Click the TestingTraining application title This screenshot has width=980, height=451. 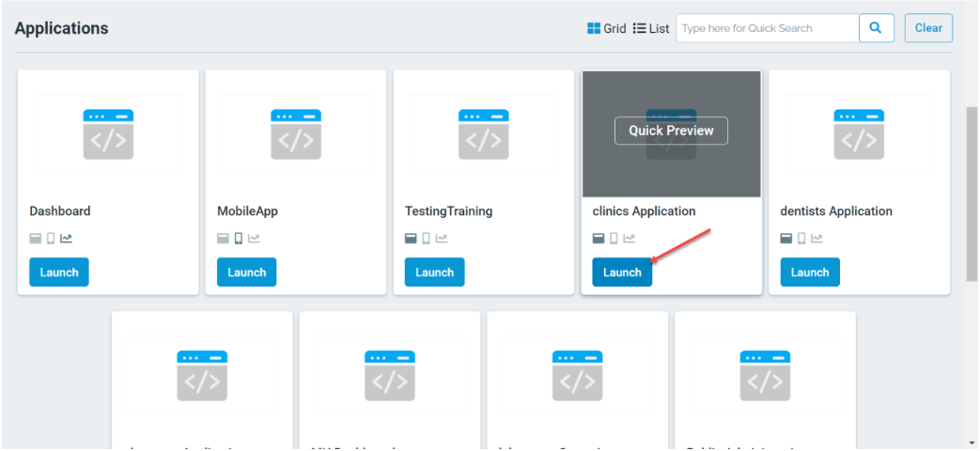(x=449, y=211)
